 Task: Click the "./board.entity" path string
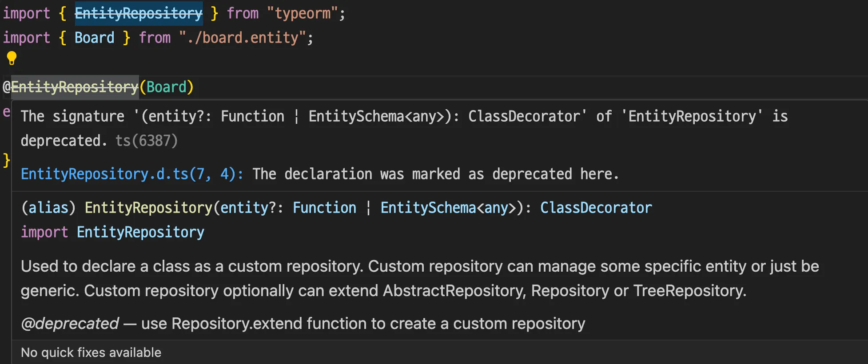pyautogui.click(x=243, y=38)
